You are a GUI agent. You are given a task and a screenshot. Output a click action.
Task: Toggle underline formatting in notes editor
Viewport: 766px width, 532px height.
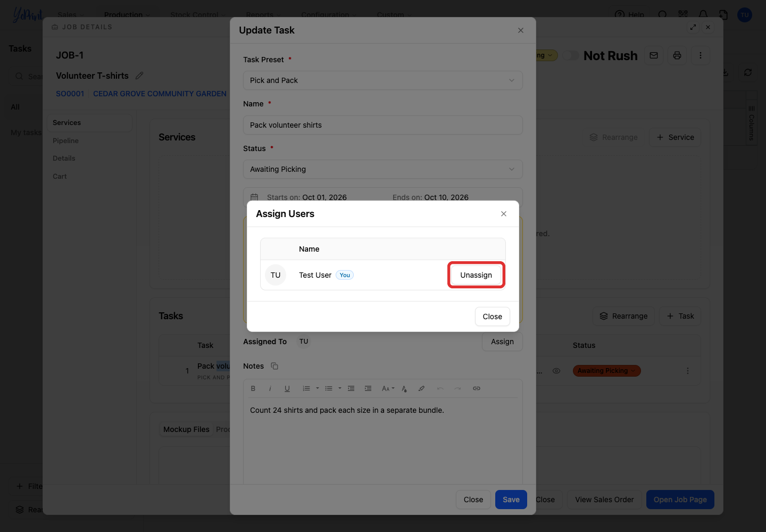coord(287,388)
